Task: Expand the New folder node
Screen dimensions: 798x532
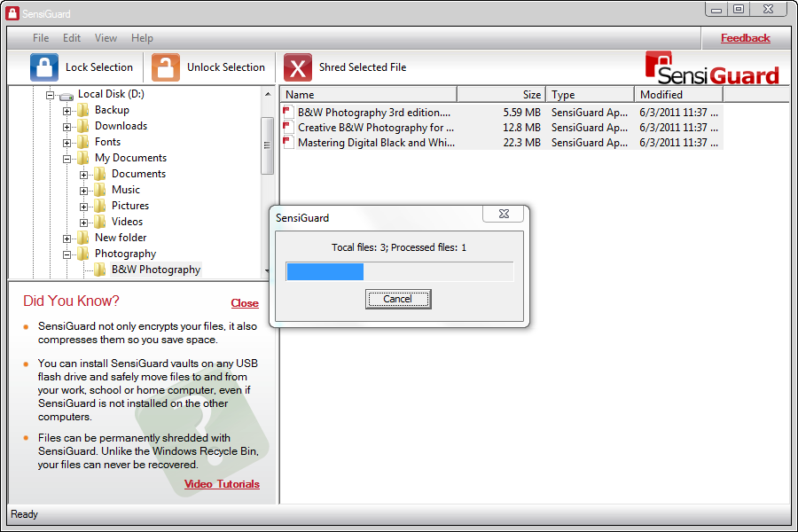Action: [x=66, y=239]
